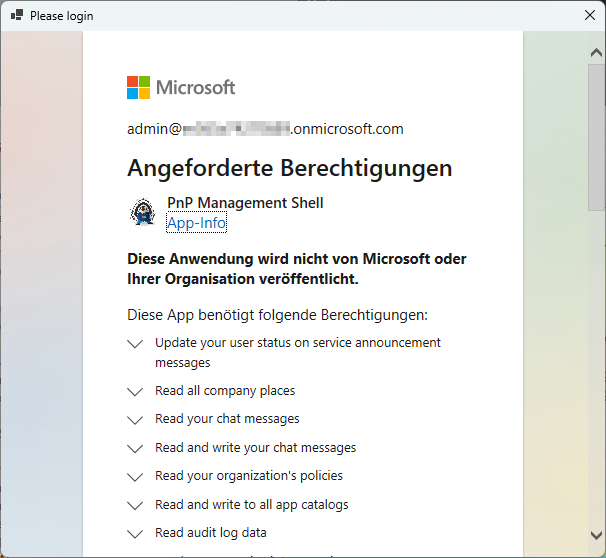The image size is (606, 558).
Task: Click the vertical scrollbar thumb
Action: pos(596,130)
